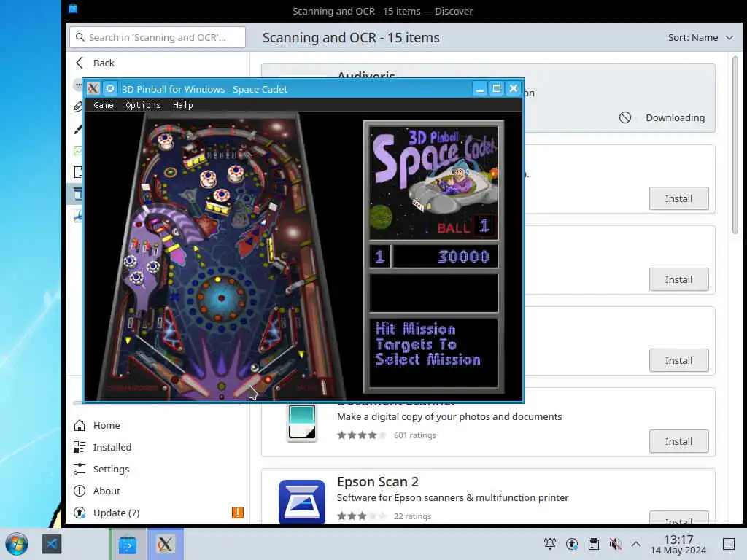Open the Help menu in 3D Pinball

point(182,105)
